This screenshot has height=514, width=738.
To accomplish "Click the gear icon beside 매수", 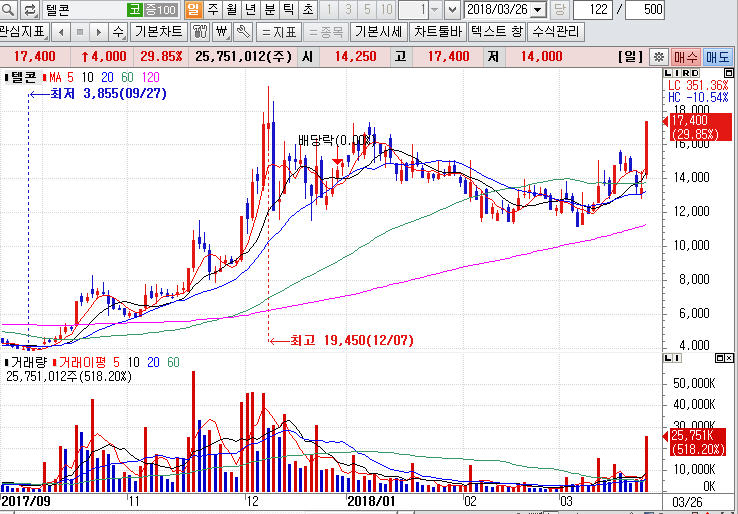I will tap(658, 56).
